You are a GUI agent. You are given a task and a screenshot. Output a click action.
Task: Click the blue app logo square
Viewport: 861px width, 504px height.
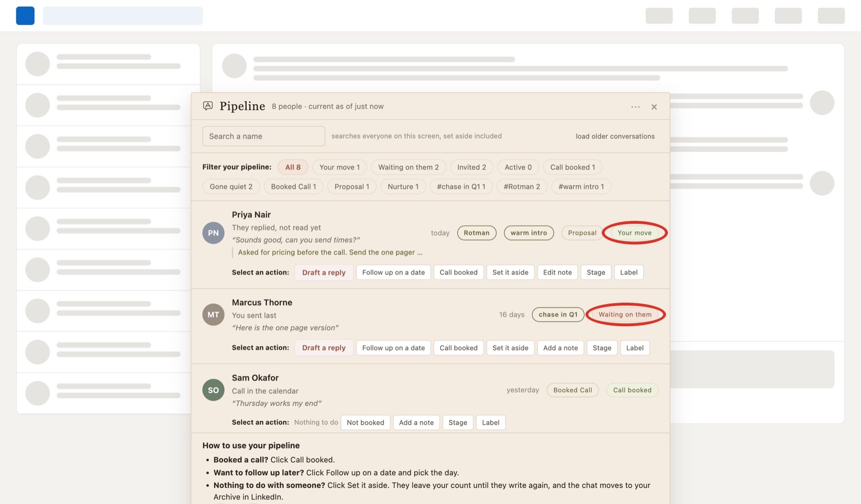(x=25, y=16)
